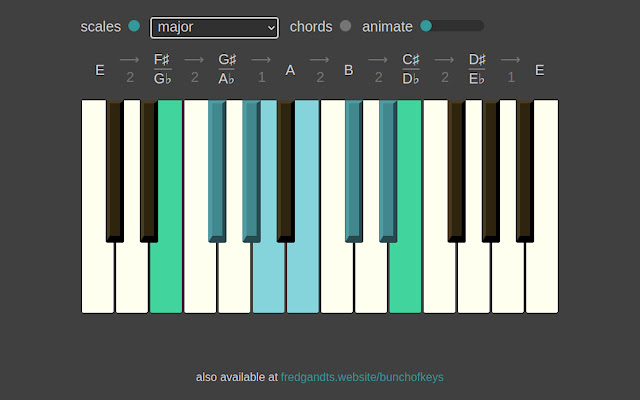Image resolution: width=640 pixels, height=400 pixels.
Task: Click the D♯/E♭ note label in the scale row
Action: pos(477,69)
